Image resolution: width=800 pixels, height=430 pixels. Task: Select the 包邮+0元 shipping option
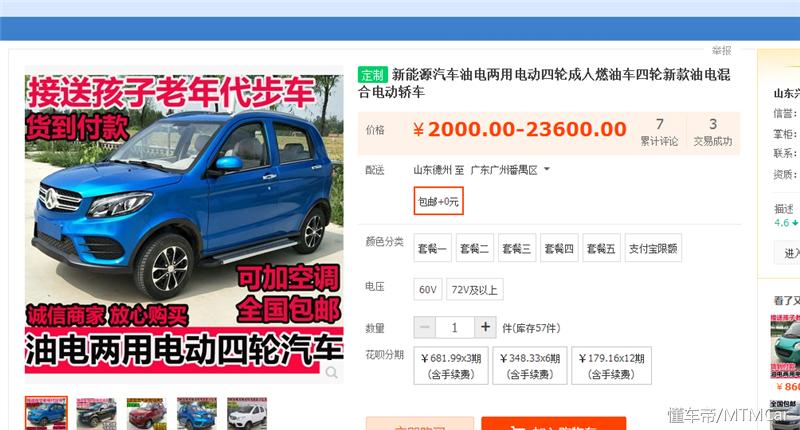click(439, 202)
